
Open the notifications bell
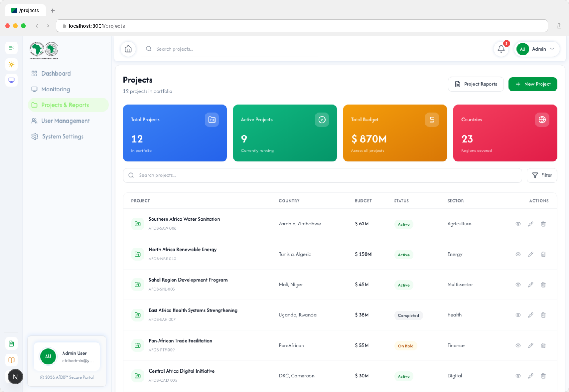pos(501,49)
